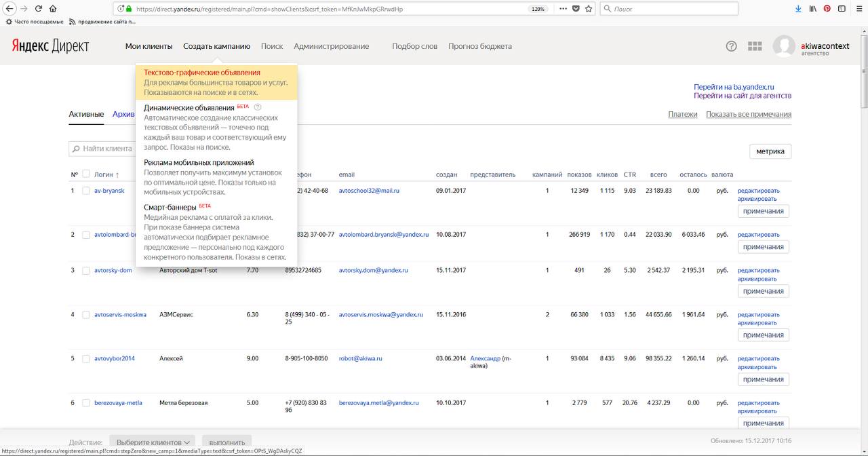Click in the browser Поиск search field

(x=669, y=9)
